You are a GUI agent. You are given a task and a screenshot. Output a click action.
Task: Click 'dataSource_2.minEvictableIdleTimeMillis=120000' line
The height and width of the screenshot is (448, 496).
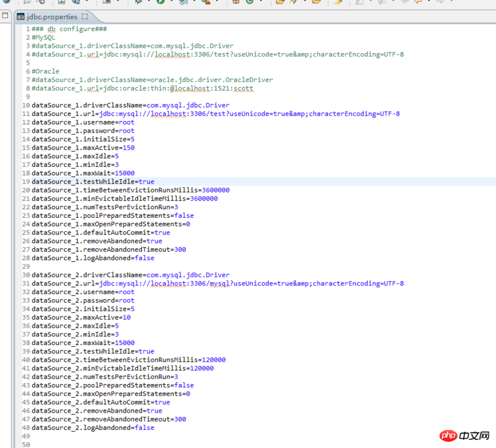tap(123, 369)
